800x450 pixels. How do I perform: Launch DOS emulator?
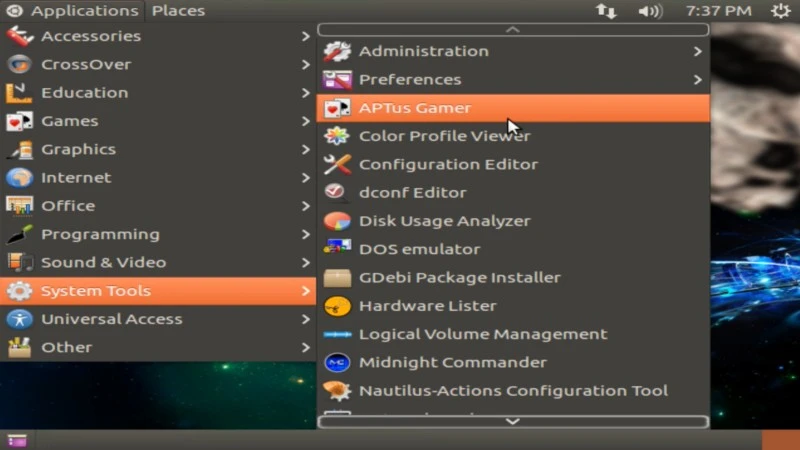tap(513, 249)
